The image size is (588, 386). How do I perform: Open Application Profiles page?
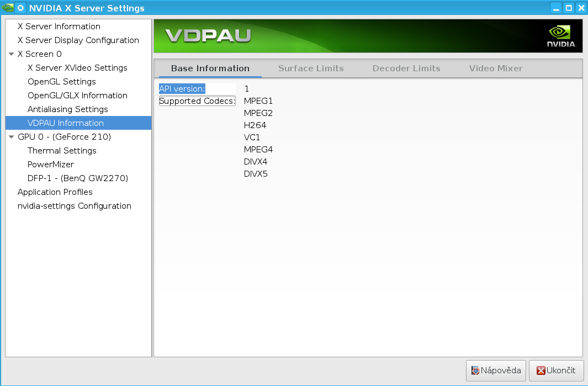(x=55, y=192)
